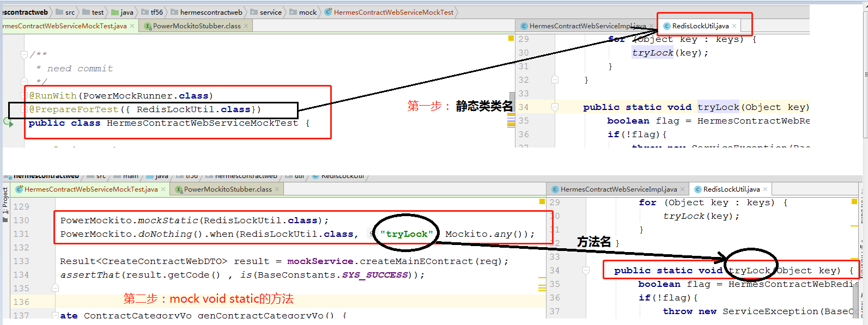The width and height of the screenshot is (868, 325).
Task: Click yellow inspection indicator of lower RedisLockUtil editor
Action: [x=854, y=201]
